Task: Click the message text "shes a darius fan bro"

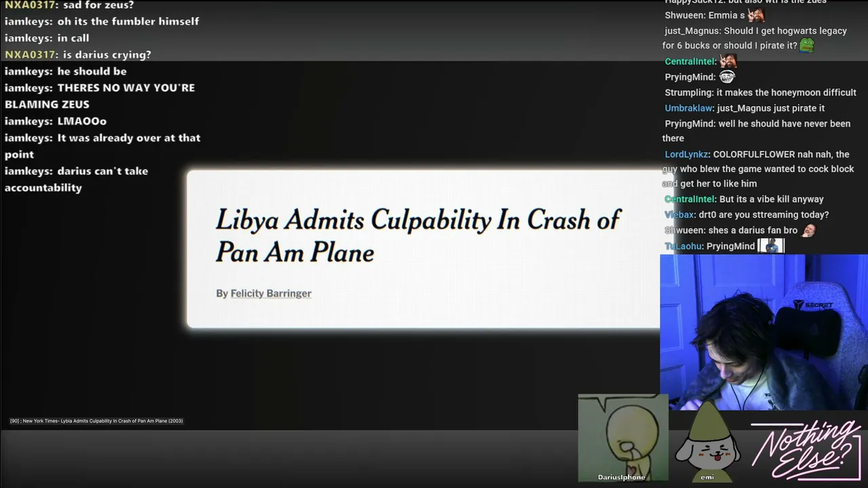Action: coord(753,230)
